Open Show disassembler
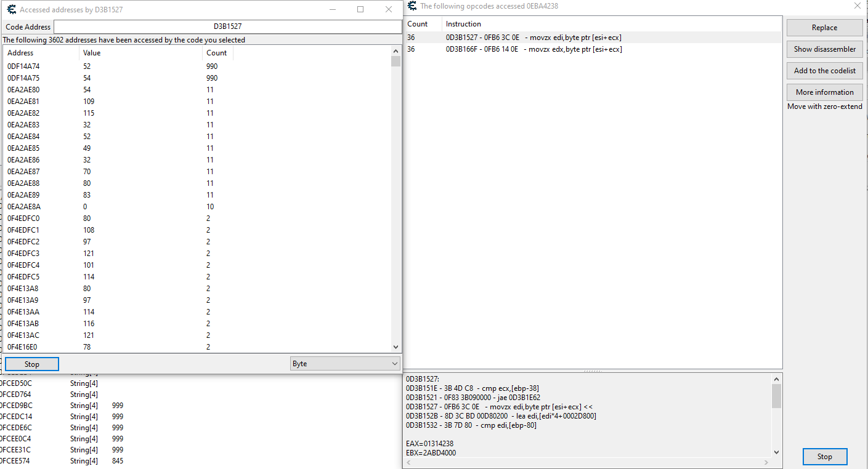The width and height of the screenshot is (868, 469). pyautogui.click(x=824, y=49)
